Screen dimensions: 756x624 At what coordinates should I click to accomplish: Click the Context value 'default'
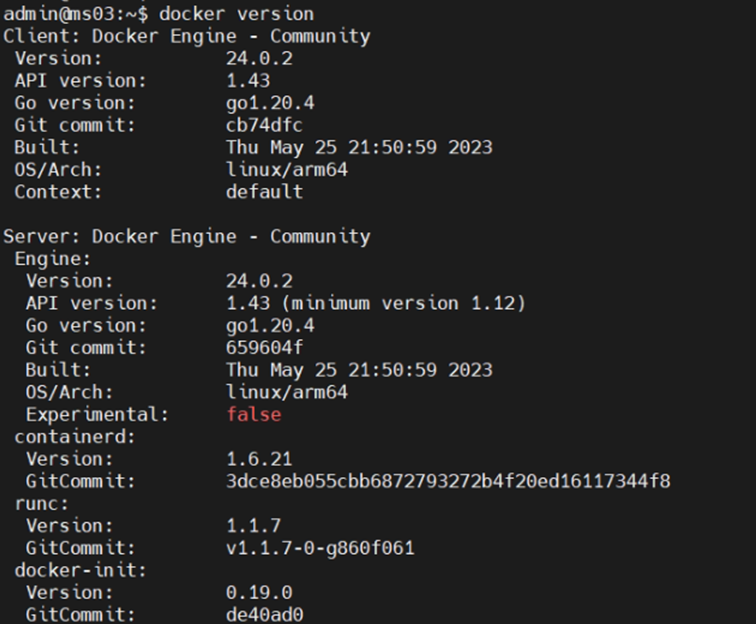coord(264,192)
